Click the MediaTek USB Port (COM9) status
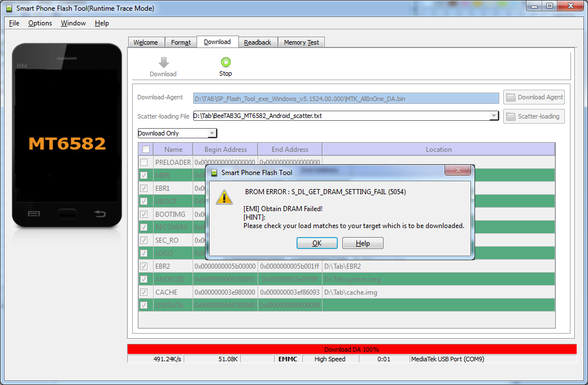The width and height of the screenshot is (588, 385). tap(447, 359)
